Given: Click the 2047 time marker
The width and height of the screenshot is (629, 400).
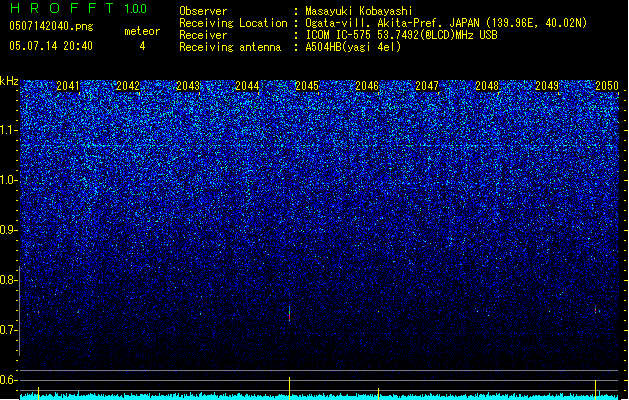Looking at the screenshot, I should 427,86.
